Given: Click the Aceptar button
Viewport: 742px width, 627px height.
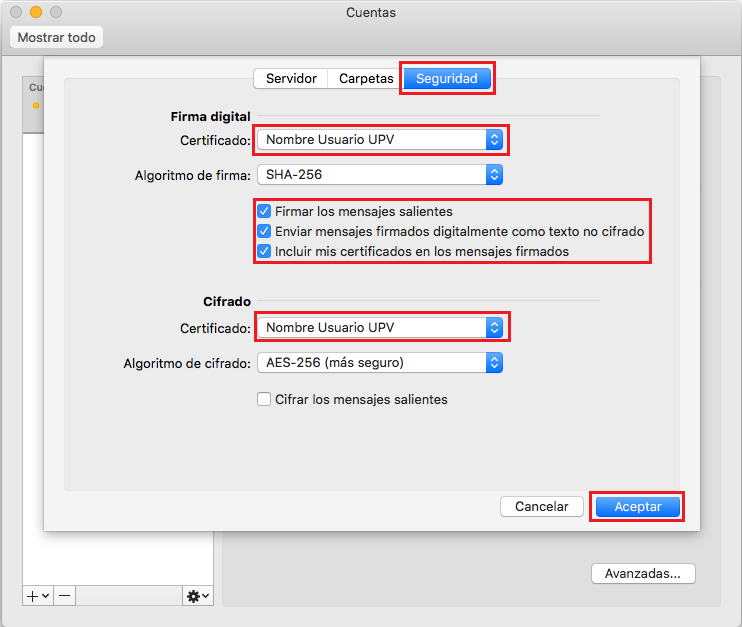Looking at the screenshot, I should click(637, 506).
